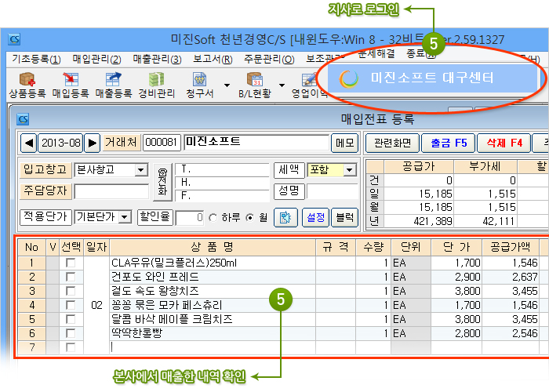This screenshot has width=549, height=392.
Task: Click the 성명 button
Action: coord(289,191)
